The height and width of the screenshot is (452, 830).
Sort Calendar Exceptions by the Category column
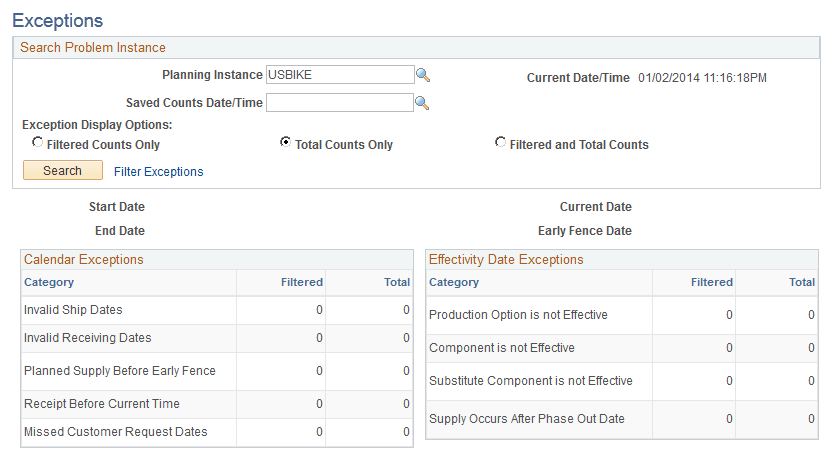point(49,283)
